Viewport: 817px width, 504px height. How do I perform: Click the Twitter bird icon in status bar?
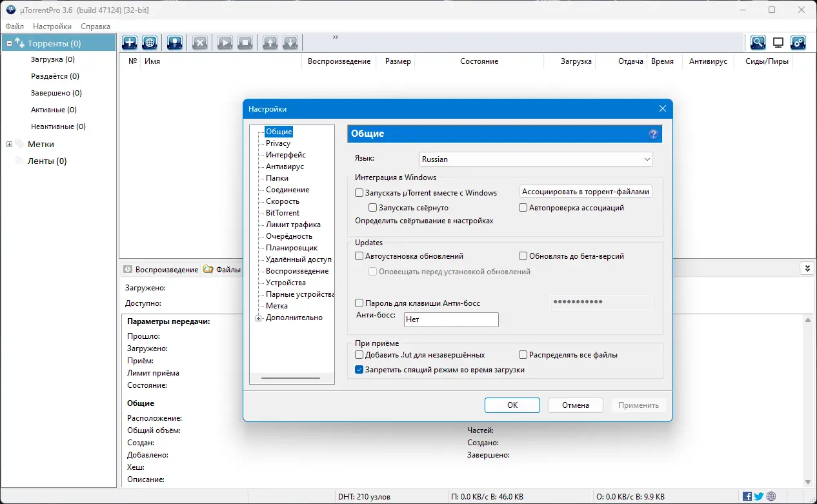759,497
